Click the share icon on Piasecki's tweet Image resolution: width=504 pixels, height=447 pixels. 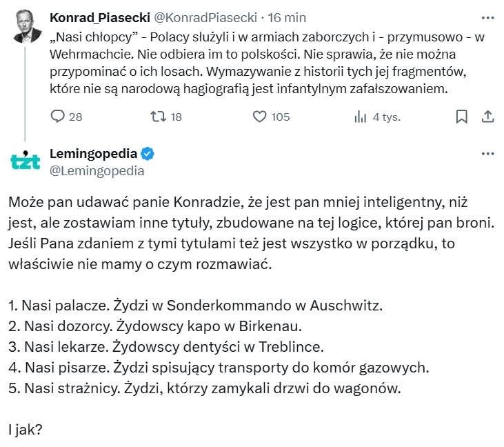(x=487, y=117)
